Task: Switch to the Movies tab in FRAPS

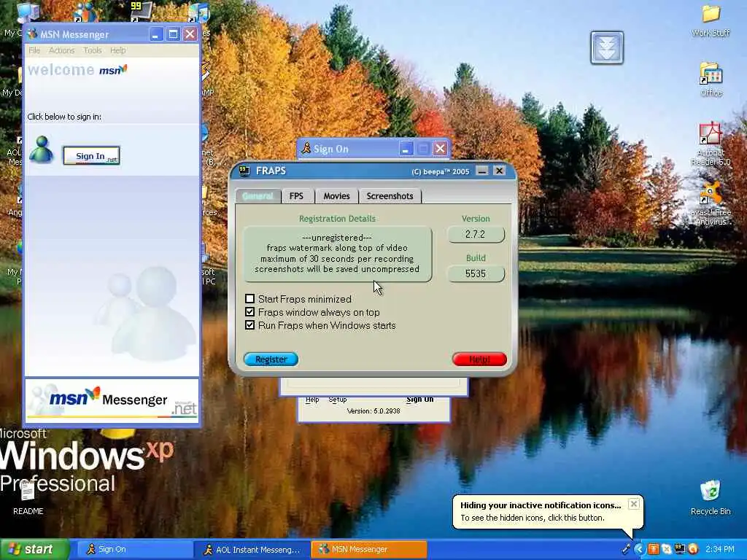Action: tap(337, 195)
